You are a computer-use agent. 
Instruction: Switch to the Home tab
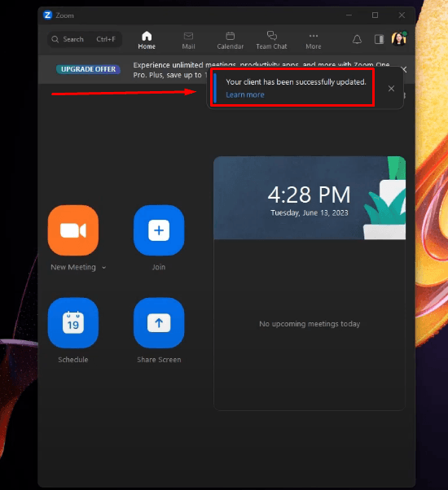(x=147, y=41)
